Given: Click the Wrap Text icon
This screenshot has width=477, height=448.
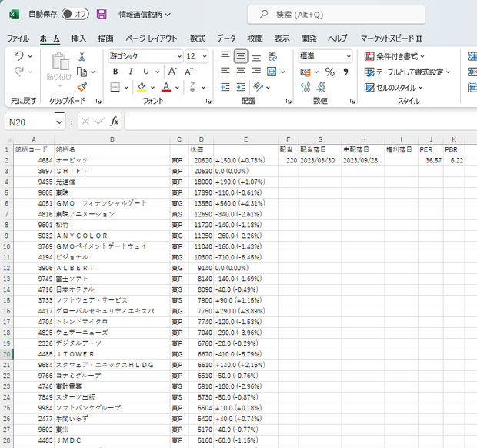Looking at the screenshot, I should click(272, 56).
